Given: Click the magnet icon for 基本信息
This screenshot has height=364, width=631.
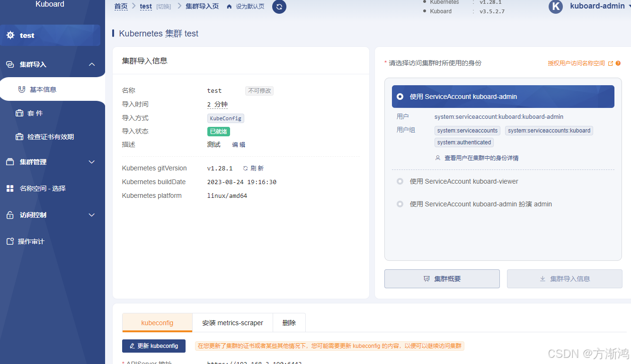Looking at the screenshot, I should pyautogui.click(x=21, y=89).
